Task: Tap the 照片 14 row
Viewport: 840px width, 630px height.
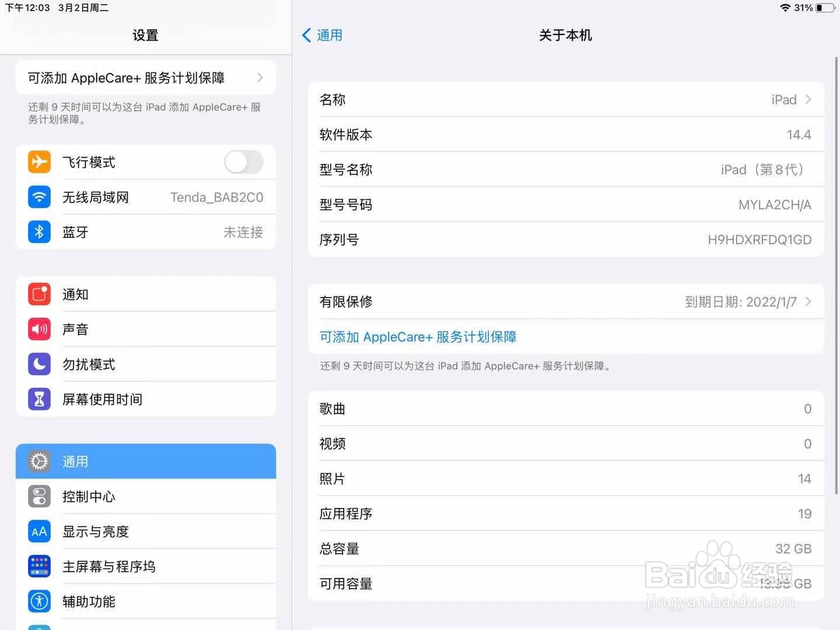Action: [566, 478]
